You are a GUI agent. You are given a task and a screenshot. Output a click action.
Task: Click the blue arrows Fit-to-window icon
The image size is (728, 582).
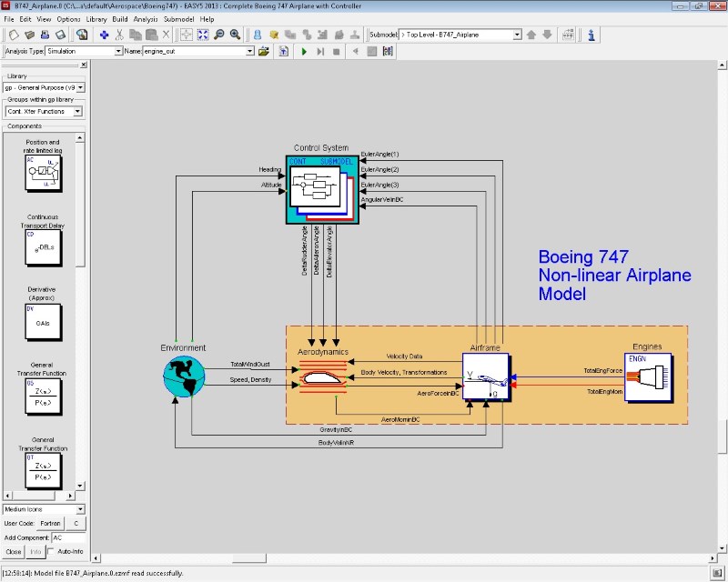tap(203, 35)
